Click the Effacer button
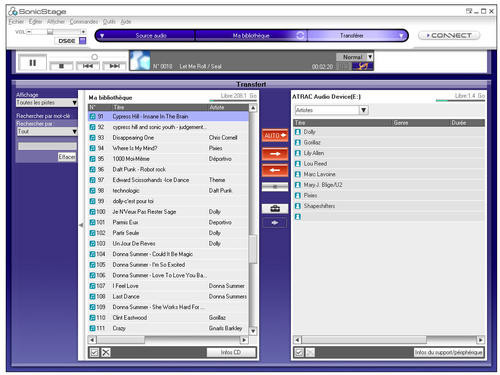The width and height of the screenshot is (500, 375). 67,157
